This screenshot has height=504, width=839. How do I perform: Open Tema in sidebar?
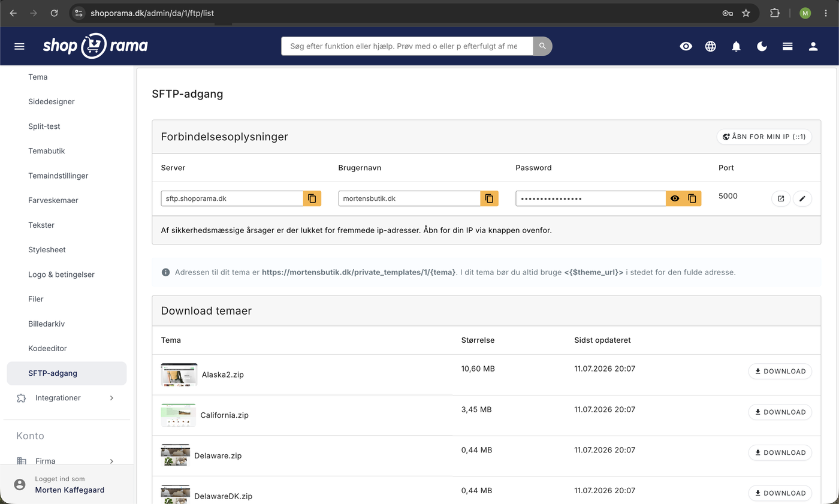tap(38, 77)
